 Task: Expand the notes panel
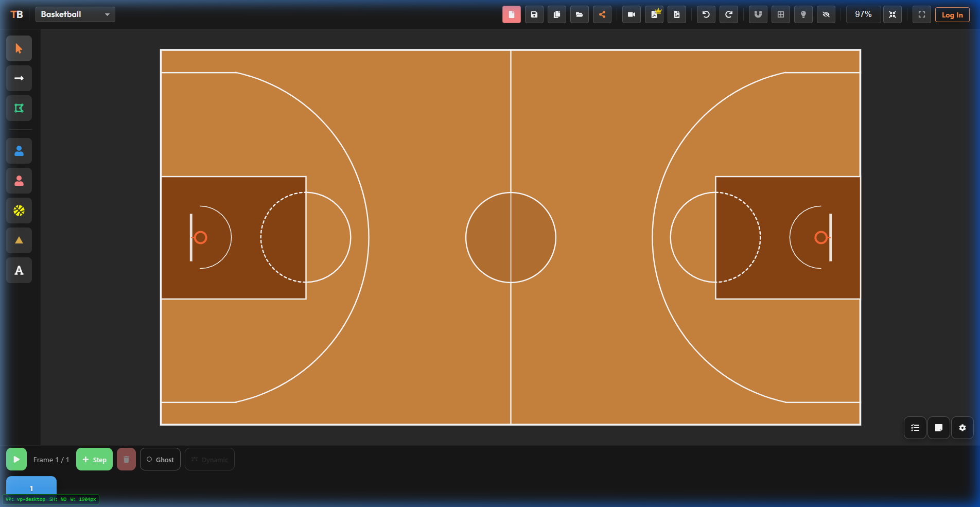click(x=939, y=428)
